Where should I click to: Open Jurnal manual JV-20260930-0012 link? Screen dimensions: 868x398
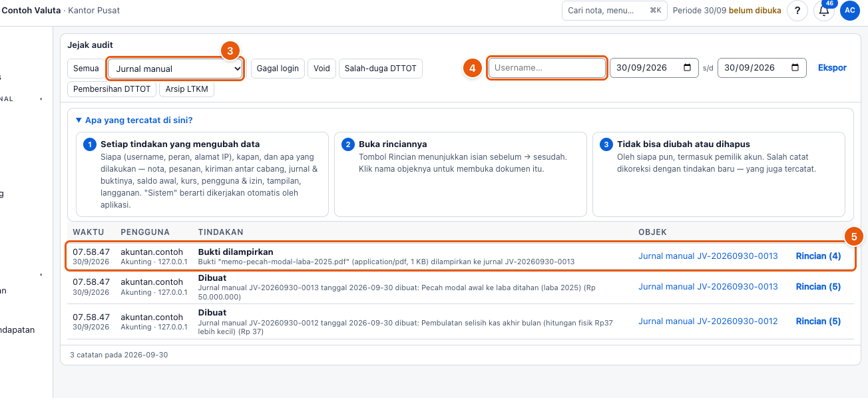coord(708,321)
